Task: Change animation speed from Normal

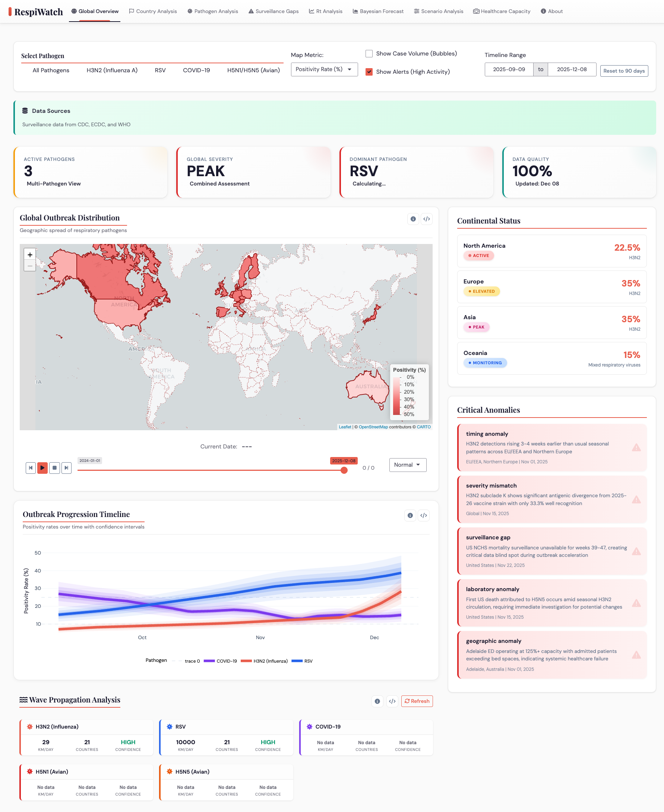Action: click(407, 465)
